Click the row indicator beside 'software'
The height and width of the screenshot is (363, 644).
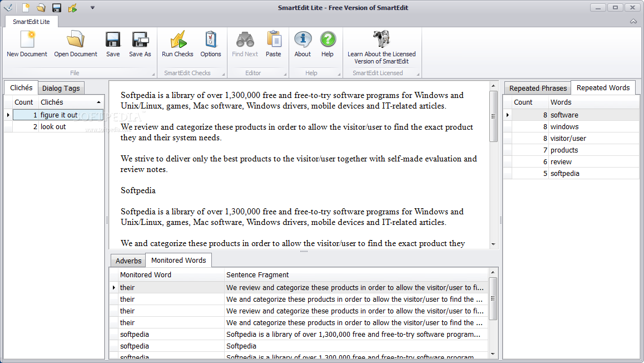tap(508, 115)
